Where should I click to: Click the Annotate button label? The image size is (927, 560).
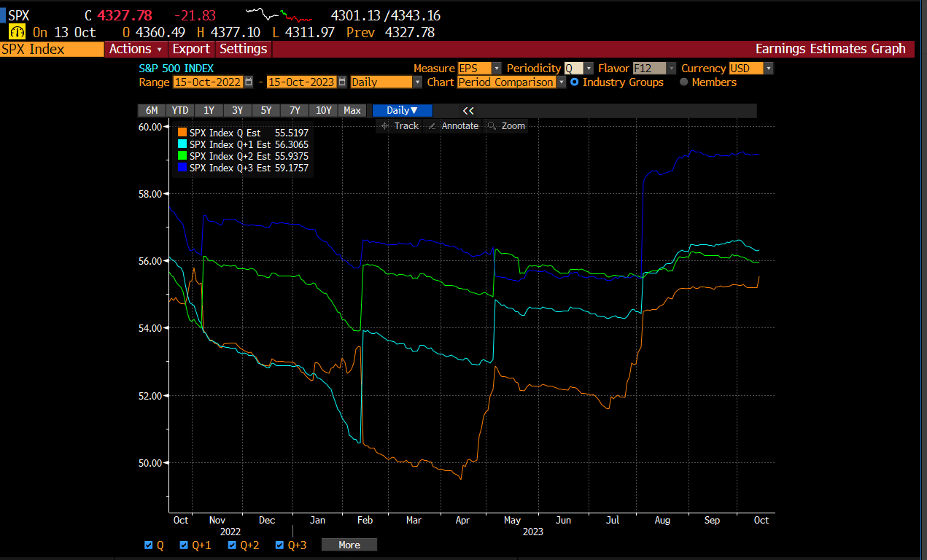click(x=460, y=126)
